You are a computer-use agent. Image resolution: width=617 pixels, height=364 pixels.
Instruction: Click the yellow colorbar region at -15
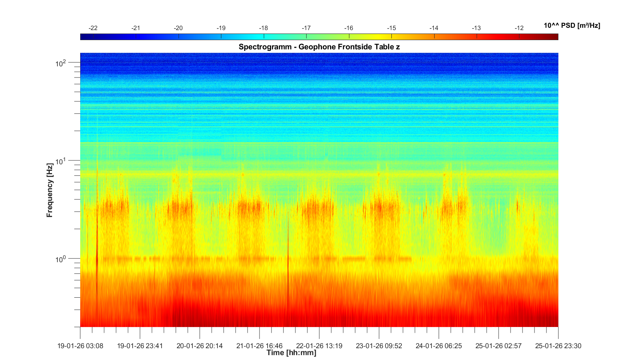391,37
